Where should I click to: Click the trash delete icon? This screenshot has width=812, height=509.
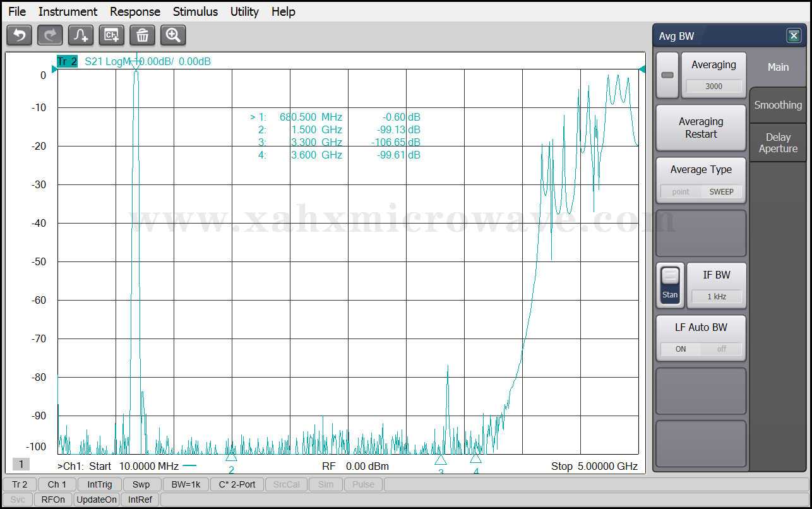click(142, 35)
